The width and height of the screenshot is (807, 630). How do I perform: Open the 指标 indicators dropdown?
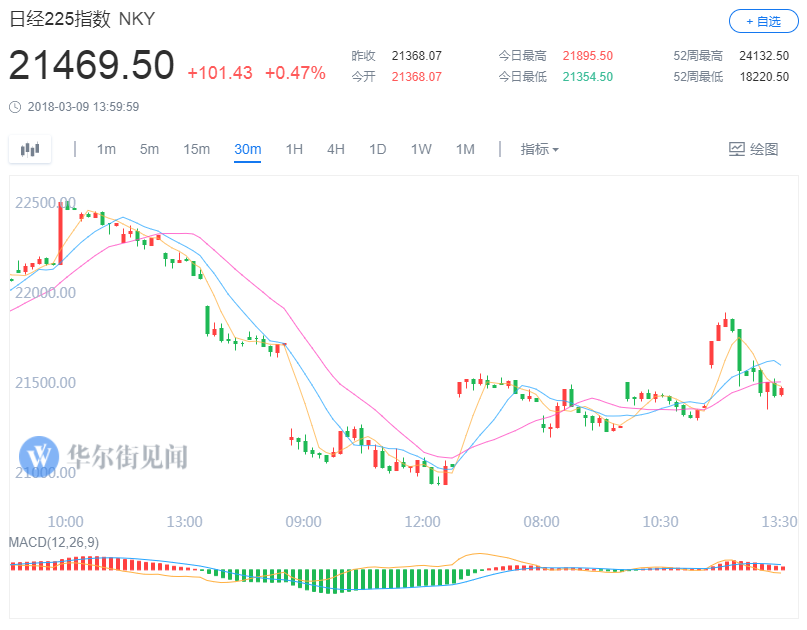539,149
